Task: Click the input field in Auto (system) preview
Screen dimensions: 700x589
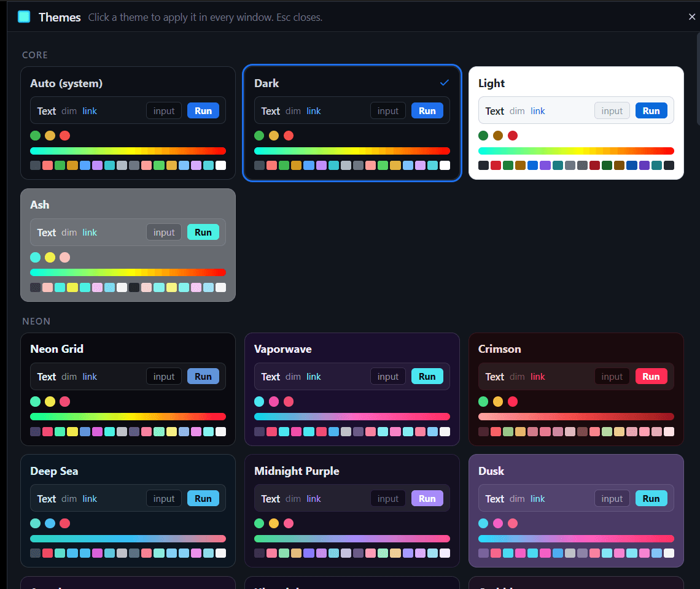Action: [x=164, y=110]
